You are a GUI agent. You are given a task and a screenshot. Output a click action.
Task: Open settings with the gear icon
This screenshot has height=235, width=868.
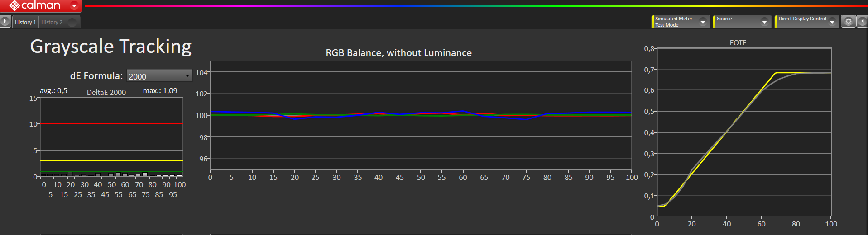849,21
